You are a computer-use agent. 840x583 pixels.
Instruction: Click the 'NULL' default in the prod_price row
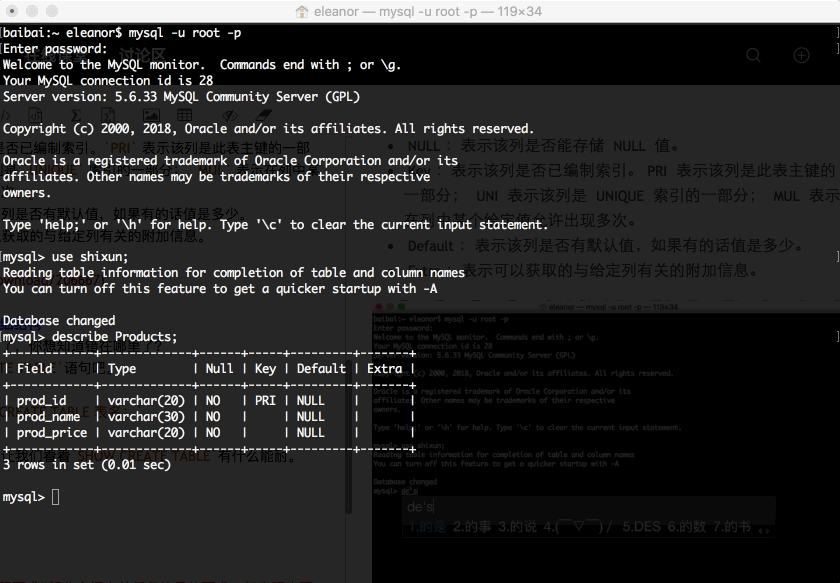311,433
